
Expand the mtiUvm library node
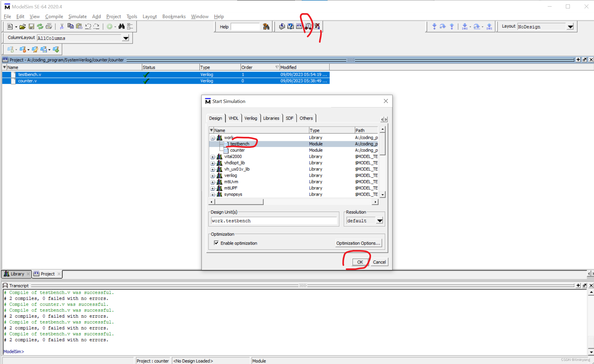(212, 182)
